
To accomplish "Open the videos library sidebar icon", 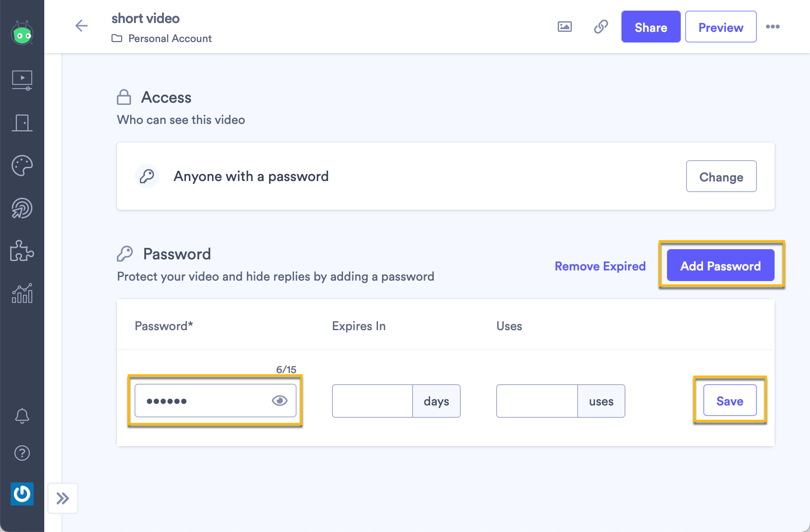I will (22, 80).
